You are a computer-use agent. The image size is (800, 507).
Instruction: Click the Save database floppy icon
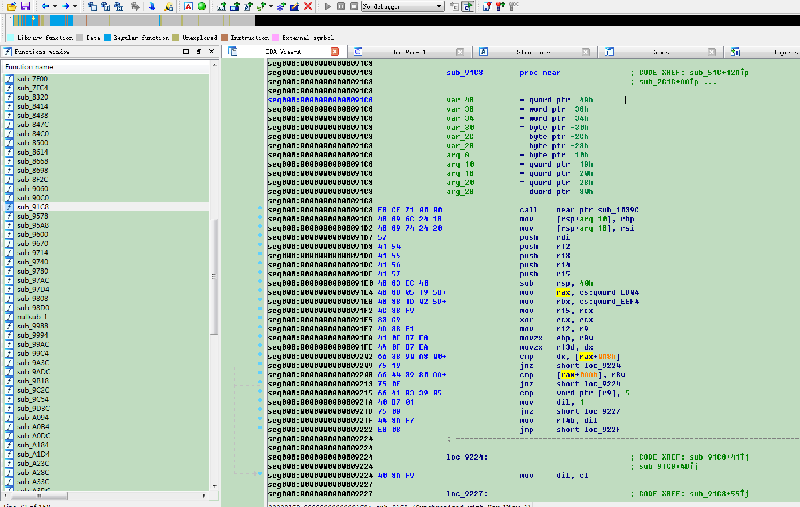tap(25, 6)
